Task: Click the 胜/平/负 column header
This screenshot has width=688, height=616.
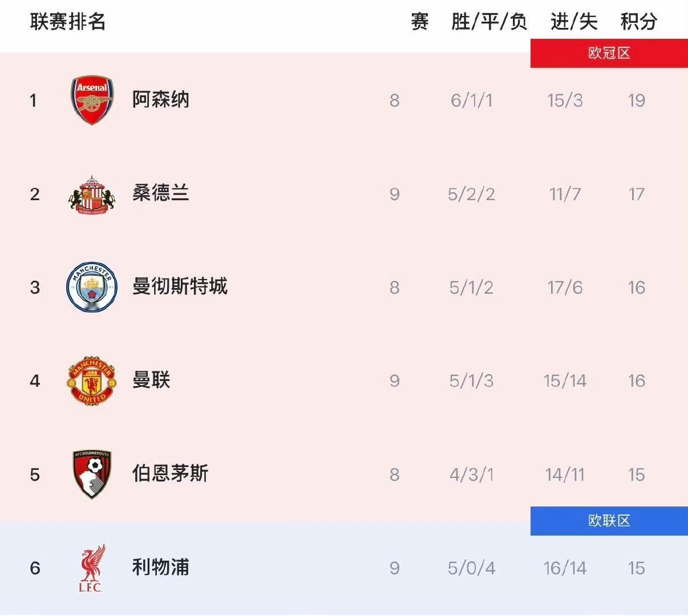Action: (489, 22)
